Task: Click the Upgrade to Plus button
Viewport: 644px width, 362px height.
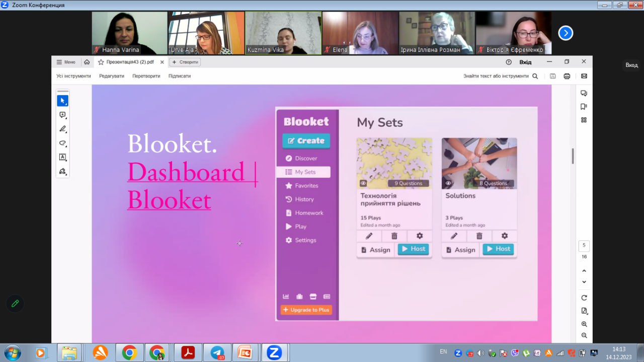Action: (x=306, y=310)
